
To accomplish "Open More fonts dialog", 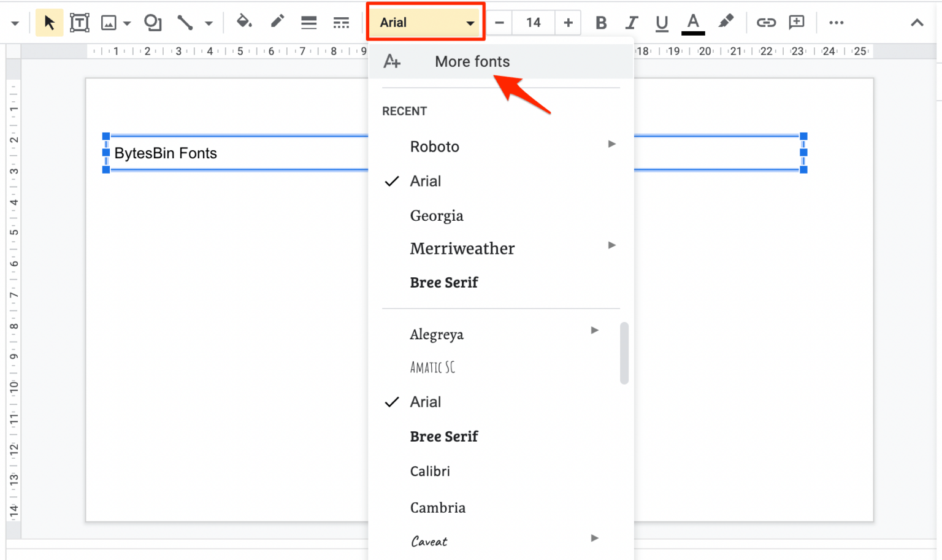I will (472, 61).
